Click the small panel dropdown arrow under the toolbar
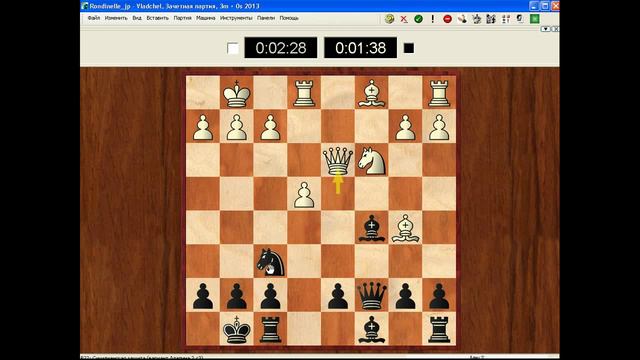The height and width of the screenshot is (360, 640). pos(545,29)
